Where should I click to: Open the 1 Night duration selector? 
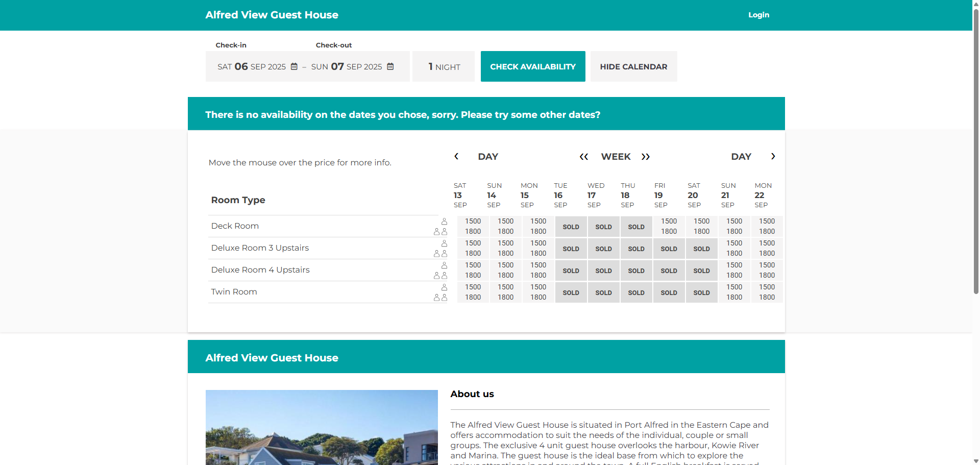click(x=444, y=66)
